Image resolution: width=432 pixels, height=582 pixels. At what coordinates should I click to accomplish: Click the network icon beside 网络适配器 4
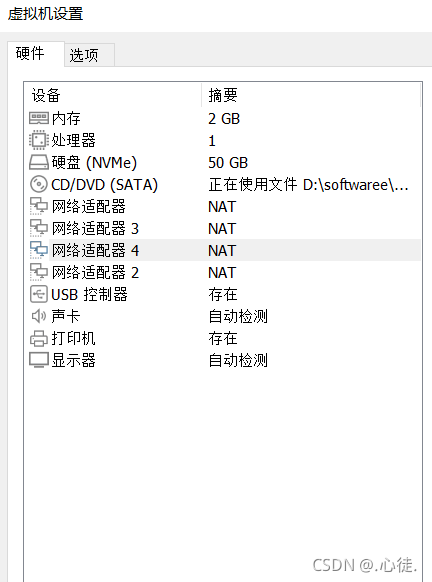pos(39,250)
